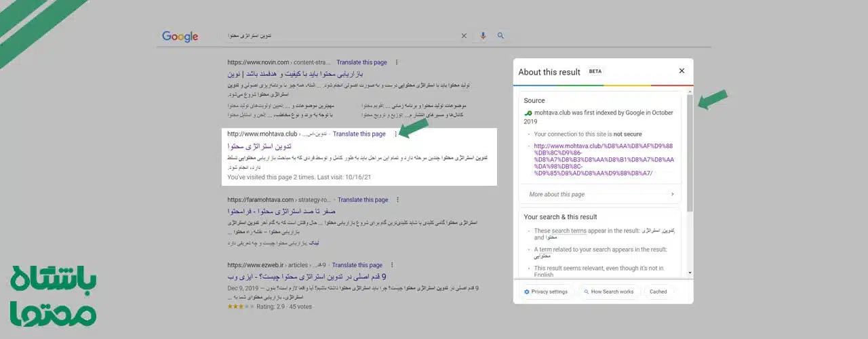This screenshot has height=339, width=868.
Task: Close the About this result panel
Action: tap(682, 71)
